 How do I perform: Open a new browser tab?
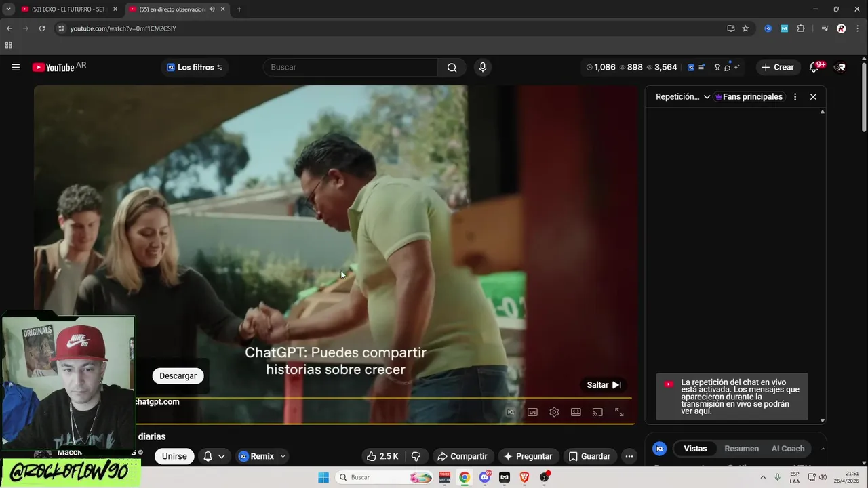coord(239,9)
